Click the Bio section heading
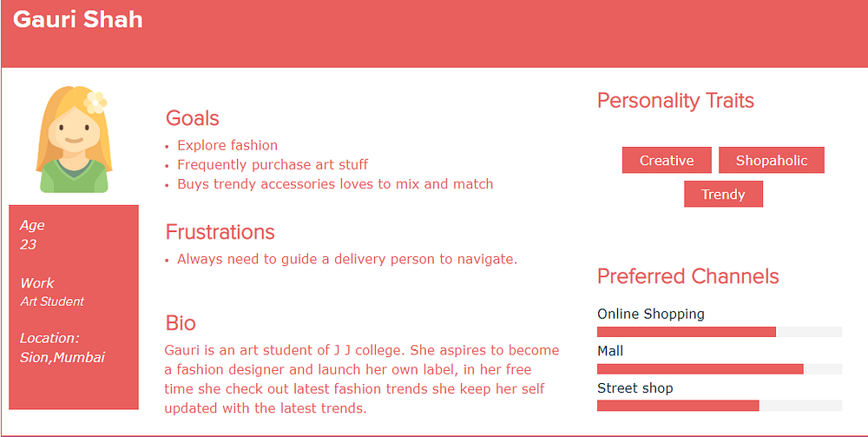This screenshot has height=437, width=868. [181, 323]
